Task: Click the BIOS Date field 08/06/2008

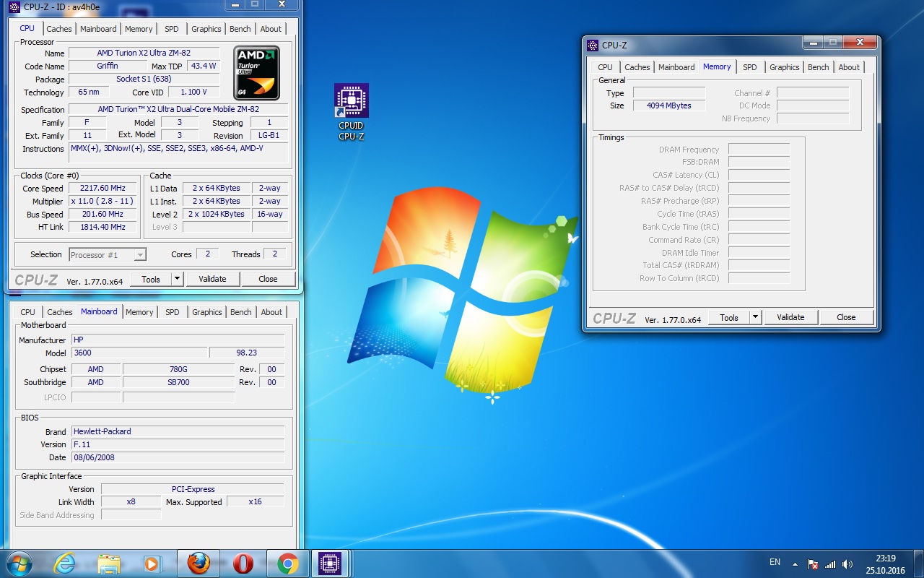Action: click(x=178, y=457)
